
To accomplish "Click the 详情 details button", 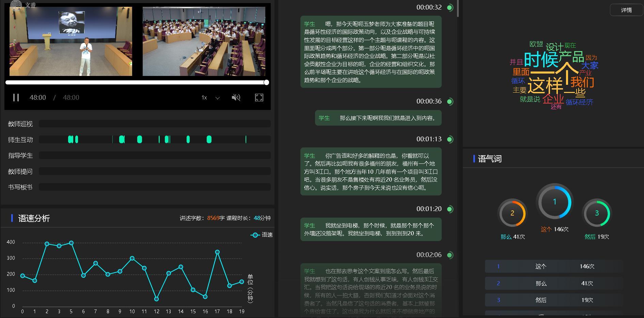I will click(x=626, y=10).
